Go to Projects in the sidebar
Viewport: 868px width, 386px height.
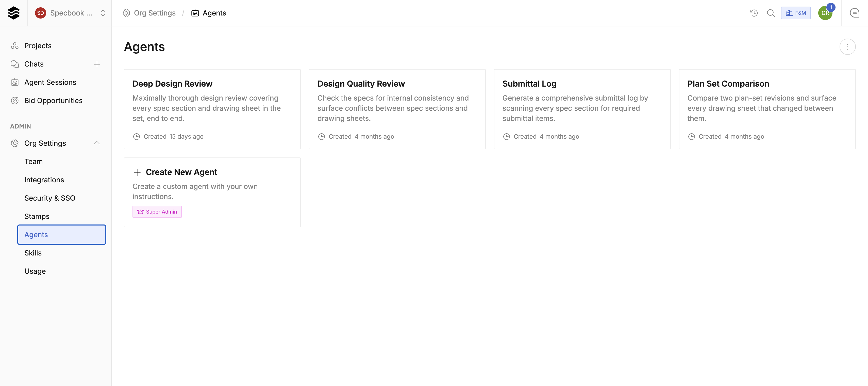pyautogui.click(x=56, y=46)
